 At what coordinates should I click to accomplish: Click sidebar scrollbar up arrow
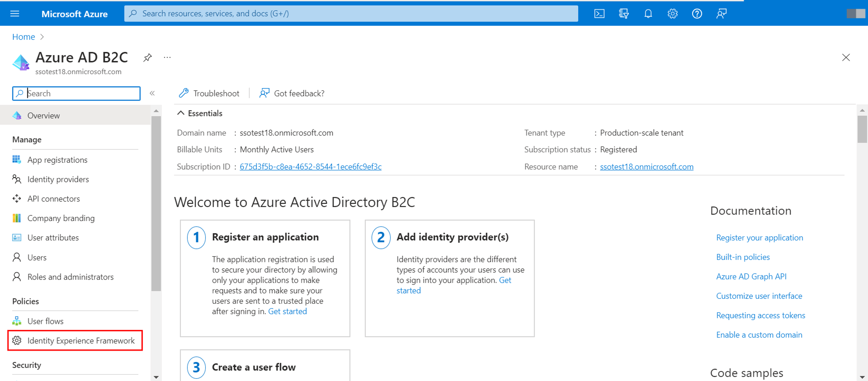pos(156,111)
